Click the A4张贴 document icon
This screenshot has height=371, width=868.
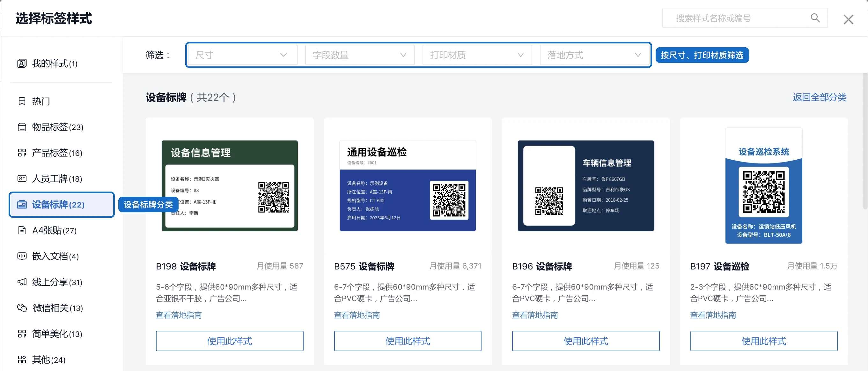(x=22, y=230)
